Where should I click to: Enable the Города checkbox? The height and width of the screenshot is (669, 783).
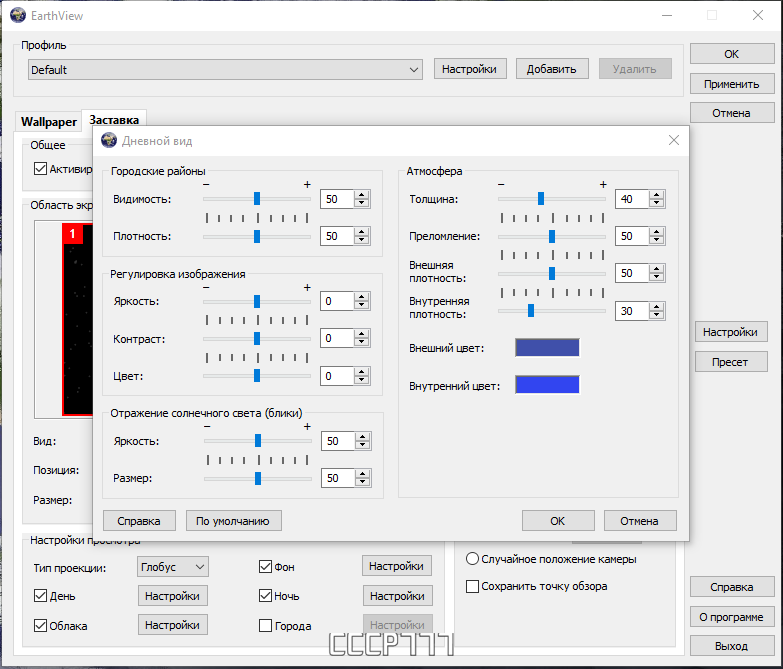[266, 626]
